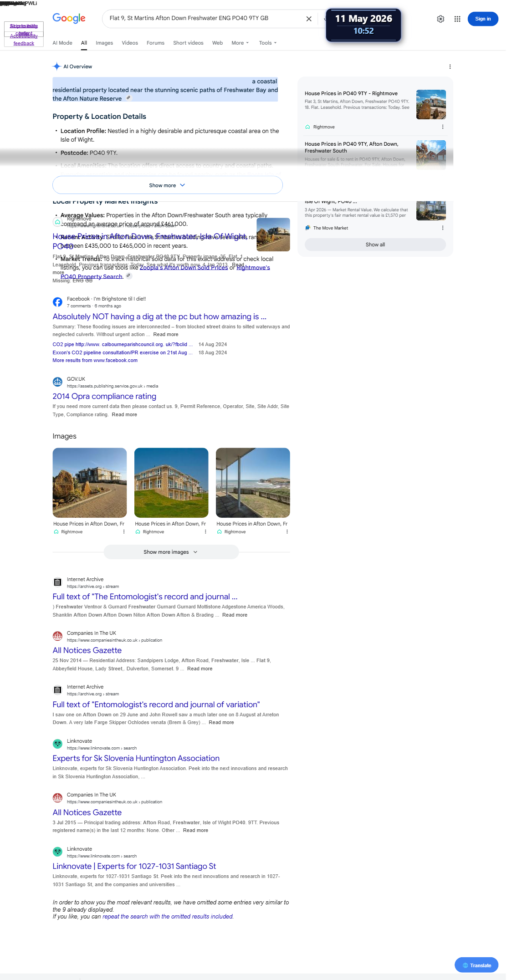
Task: Click the Sign in button
Action: (x=483, y=19)
